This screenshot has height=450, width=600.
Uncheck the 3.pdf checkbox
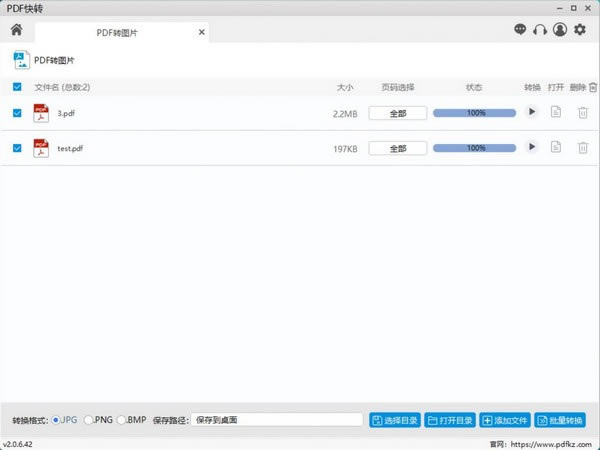click(x=17, y=113)
